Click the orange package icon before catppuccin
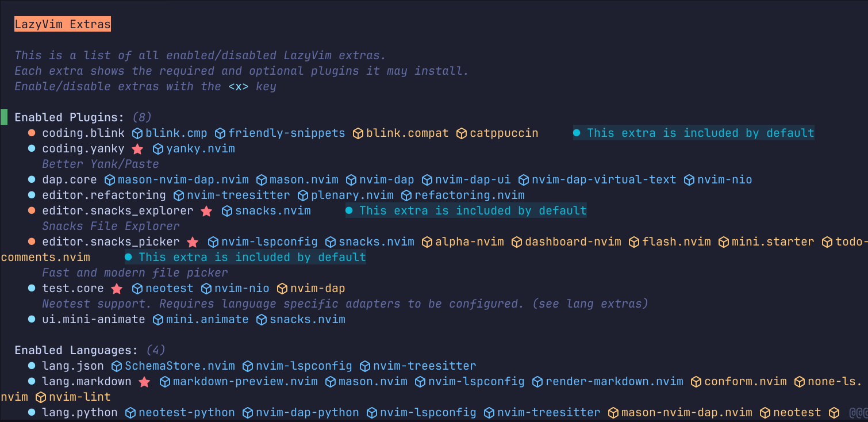This screenshot has width=868, height=422. tap(462, 133)
